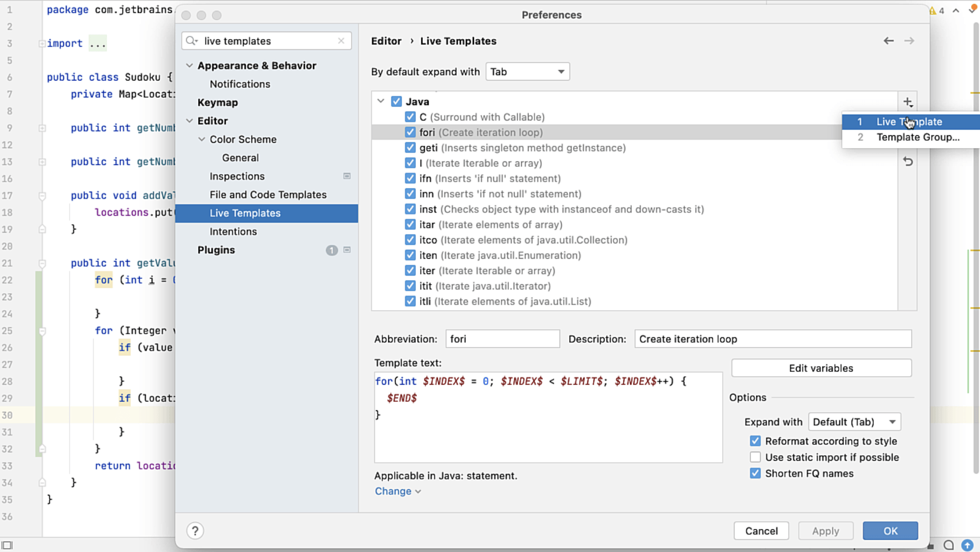Enable Use static import if possible

click(x=755, y=457)
